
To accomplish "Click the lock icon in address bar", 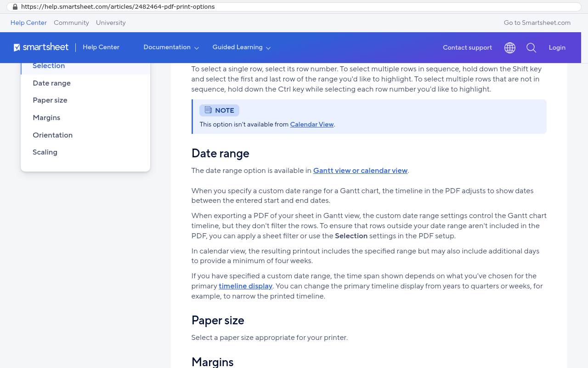I will coord(15,7).
